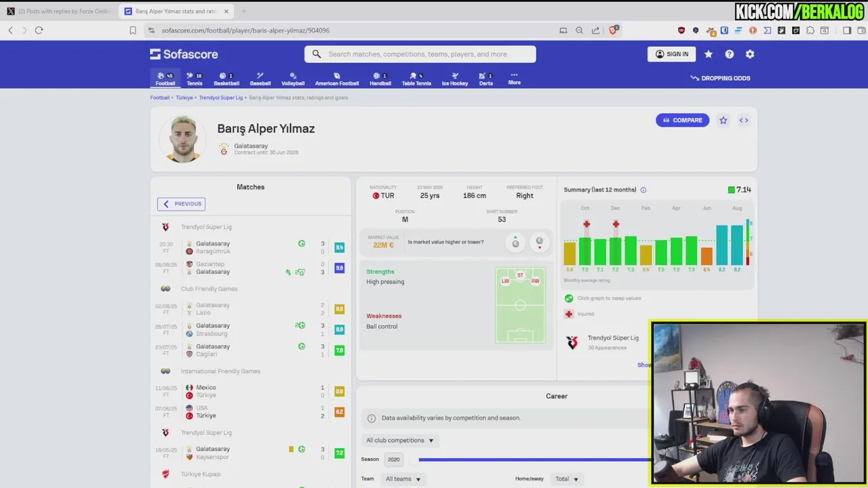
Task: Go to Football breadcrumb link
Action: coord(160,98)
